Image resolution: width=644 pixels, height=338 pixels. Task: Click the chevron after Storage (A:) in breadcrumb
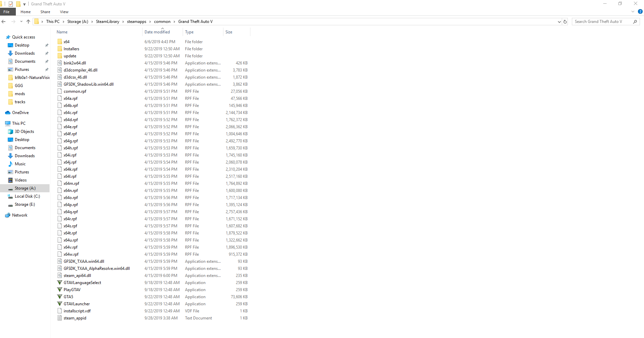92,22
